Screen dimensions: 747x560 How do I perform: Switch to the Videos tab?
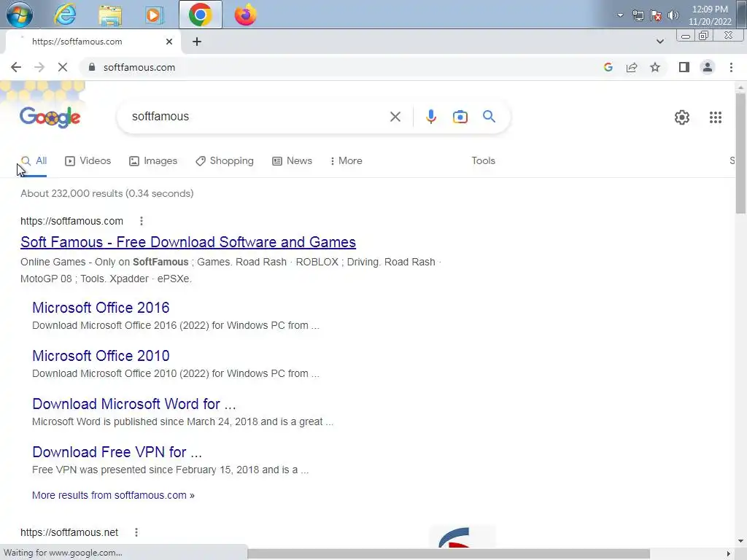(x=88, y=161)
